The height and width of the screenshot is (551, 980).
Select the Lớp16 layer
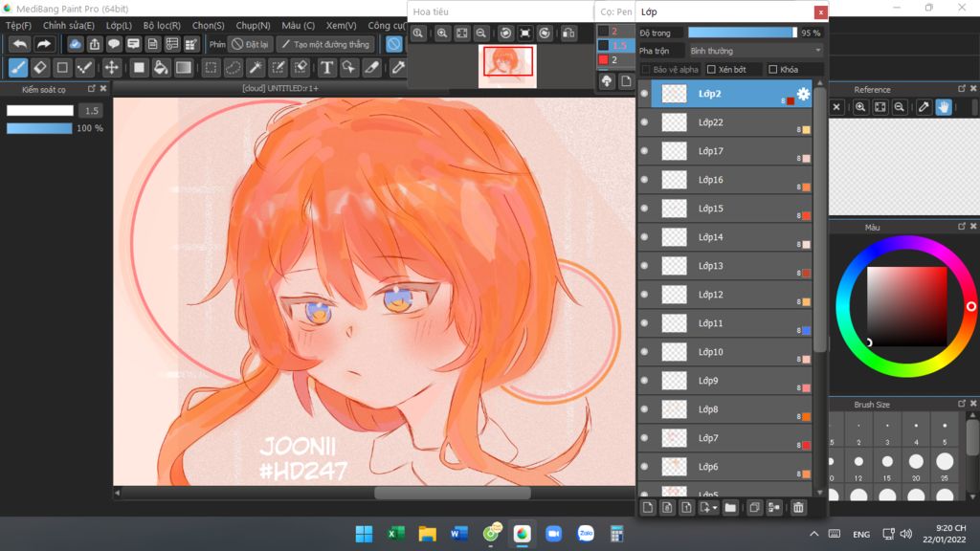tap(731, 180)
